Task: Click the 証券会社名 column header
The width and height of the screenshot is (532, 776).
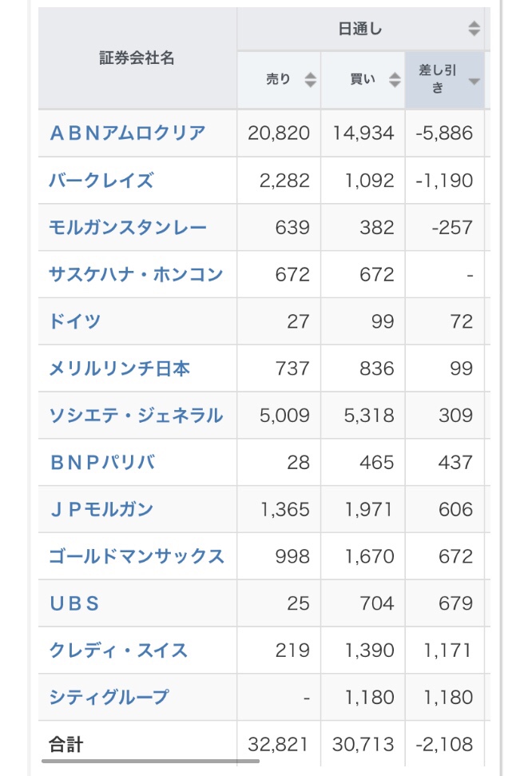Action: [137, 58]
